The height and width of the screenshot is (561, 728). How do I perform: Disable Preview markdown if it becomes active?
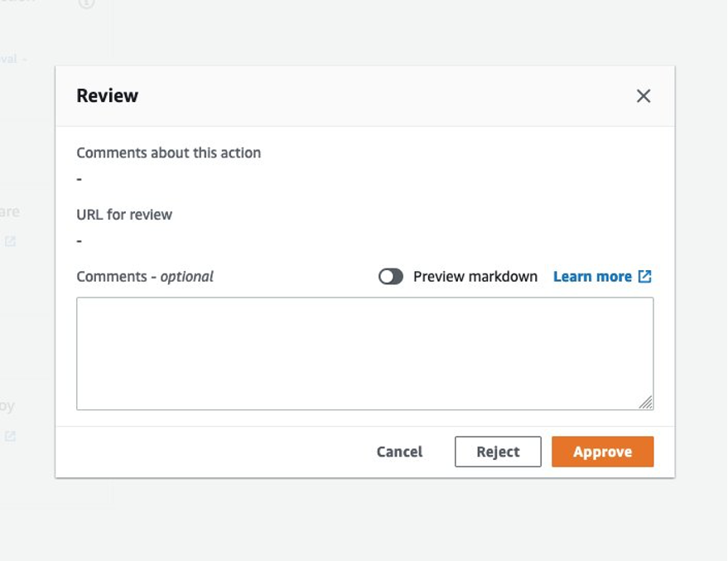[389, 276]
